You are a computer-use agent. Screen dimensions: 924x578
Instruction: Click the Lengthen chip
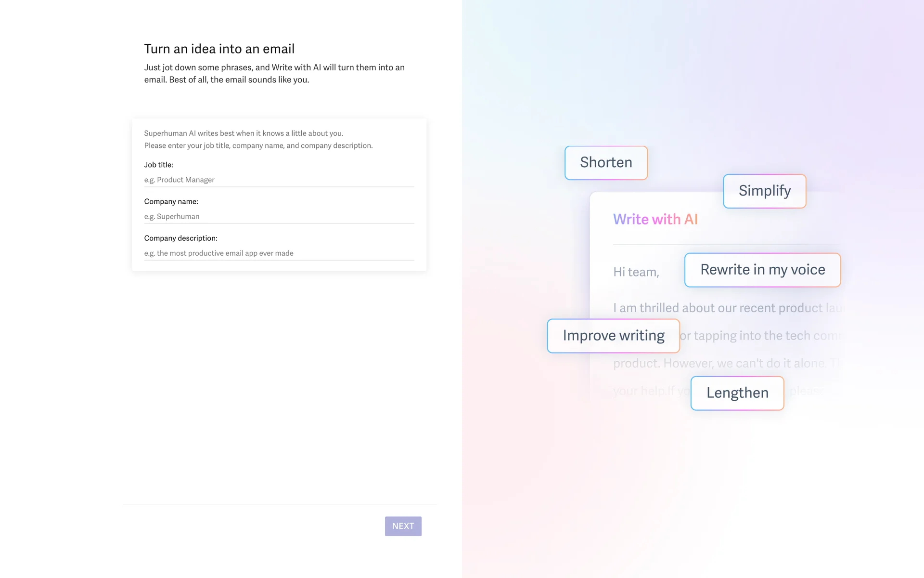tap(737, 393)
